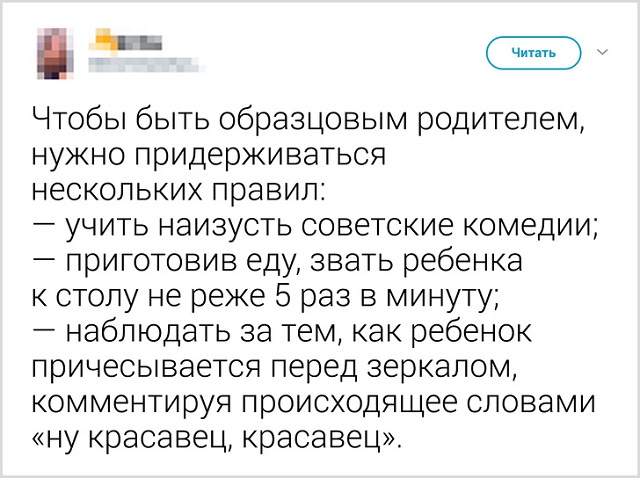Click the yellow emoji in author name
The height and width of the screenshot is (478, 640).
(98, 41)
